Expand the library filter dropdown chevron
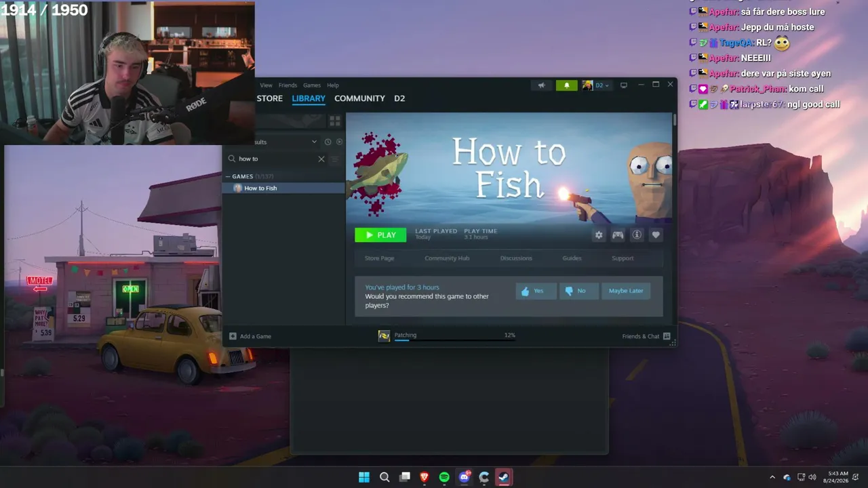This screenshot has width=868, height=488. point(314,142)
